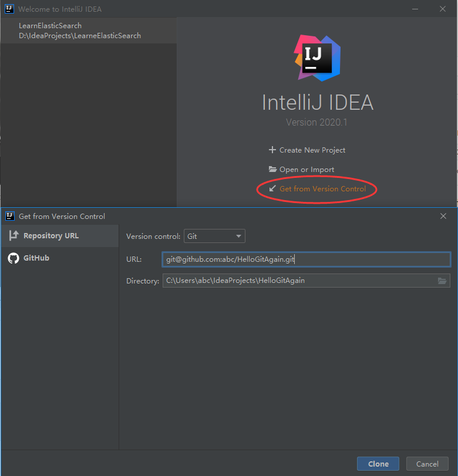This screenshot has width=458, height=476.
Task: Click the Repository URL branch icon
Action: tap(14, 235)
